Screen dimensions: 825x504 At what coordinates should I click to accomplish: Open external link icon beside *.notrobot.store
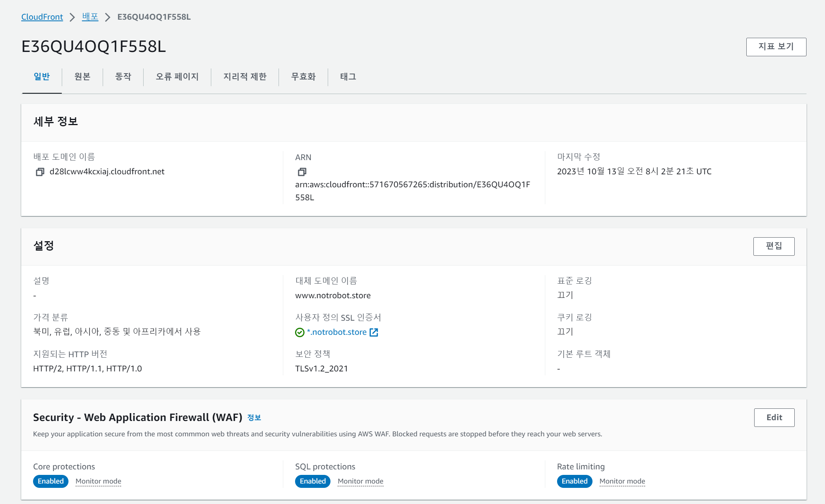[x=374, y=332]
